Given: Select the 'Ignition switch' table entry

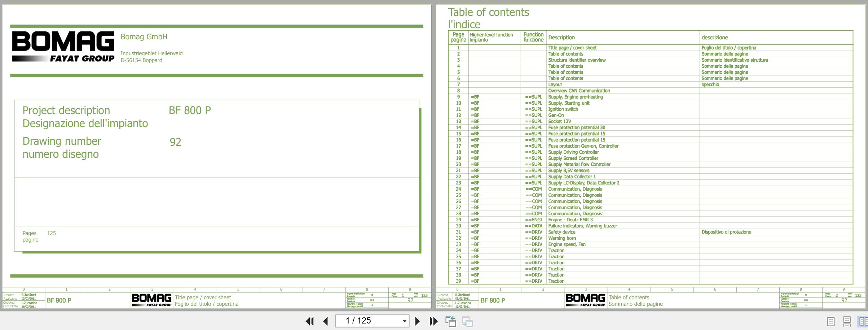Looking at the screenshot, I should point(563,109).
